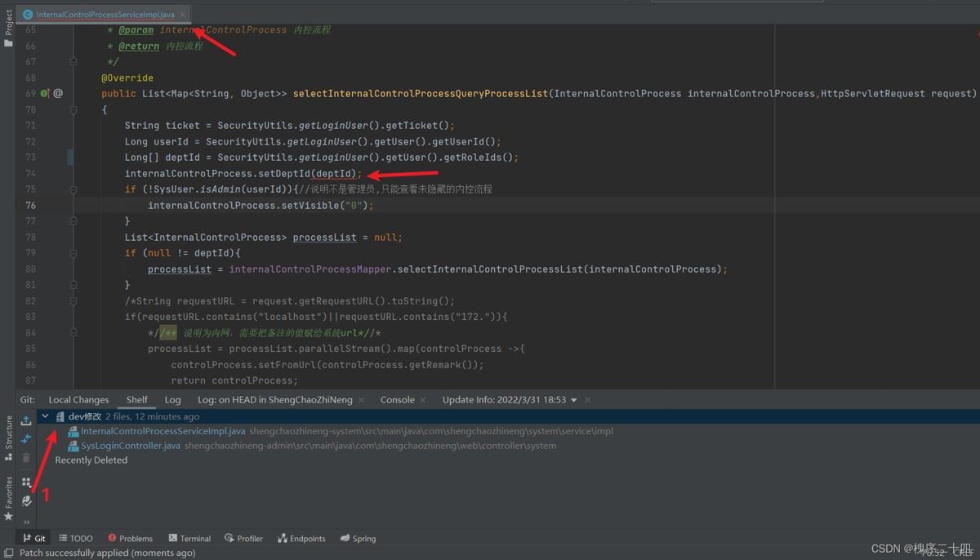Switch to the Console tab

click(398, 400)
